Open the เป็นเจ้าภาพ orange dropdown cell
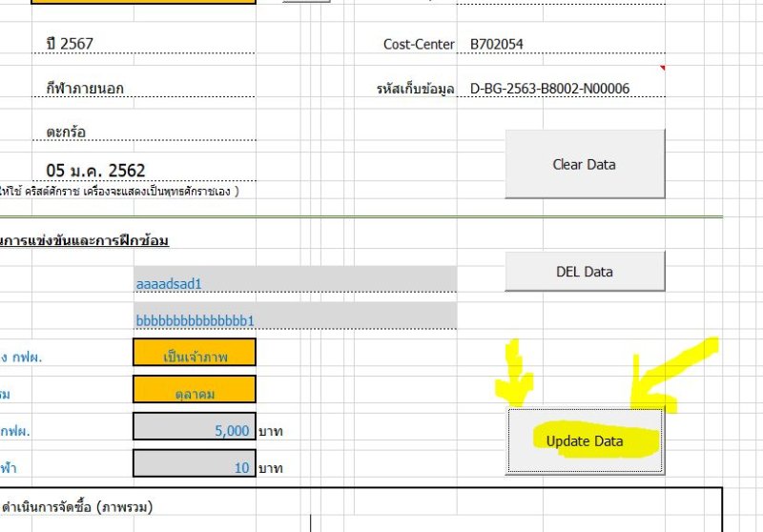 pyautogui.click(x=195, y=356)
